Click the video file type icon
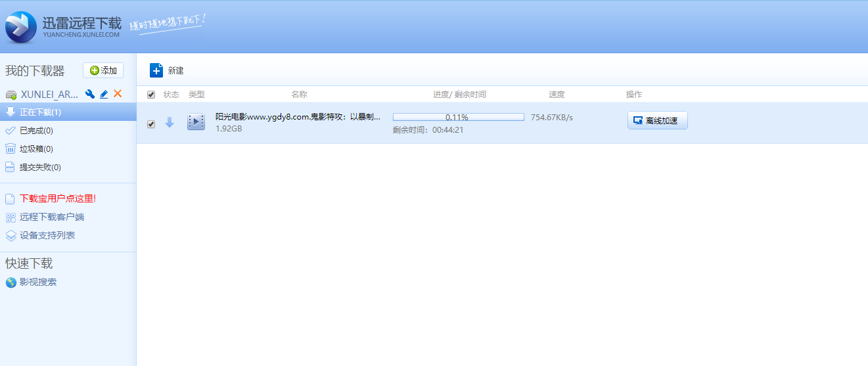This screenshot has width=868, height=366. coord(196,122)
